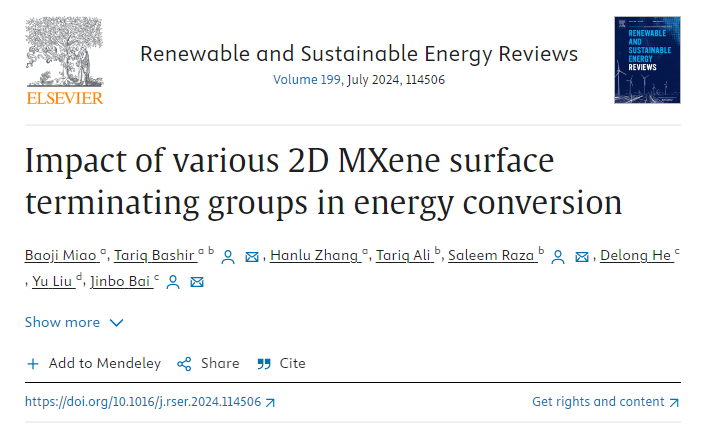Open Saleem Raza's author profile icon
Viewport: 708px width, 437px height.
[558, 257]
